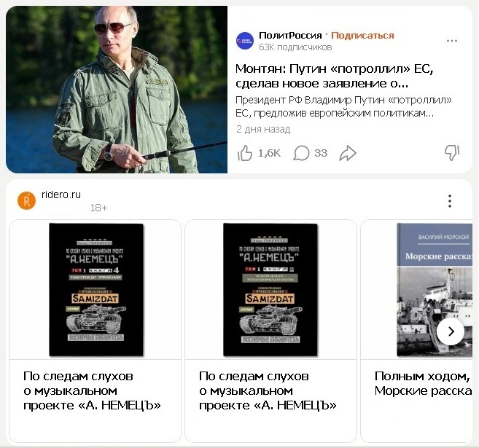Open the article photo thumbnail

(117, 90)
